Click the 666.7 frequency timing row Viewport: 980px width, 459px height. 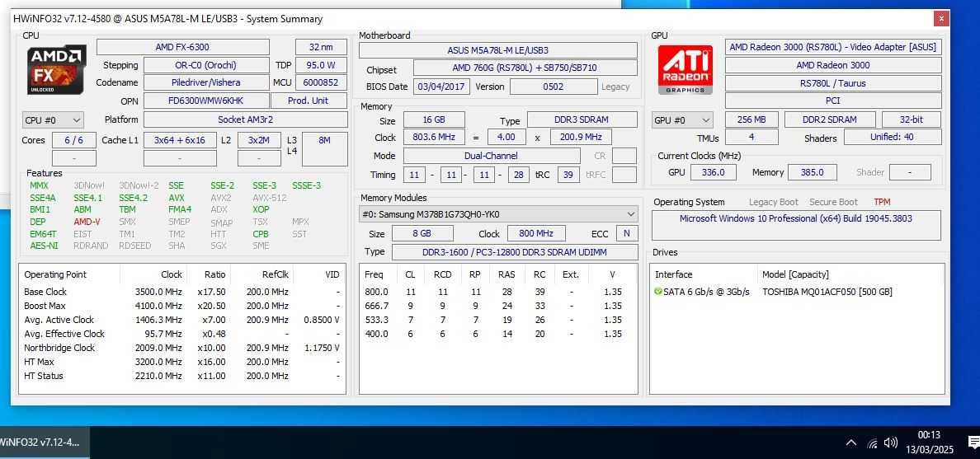pos(498,306)
